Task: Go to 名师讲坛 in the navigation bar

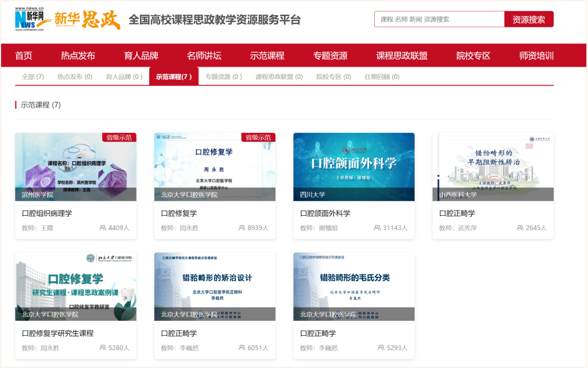Action: [204, 56]
